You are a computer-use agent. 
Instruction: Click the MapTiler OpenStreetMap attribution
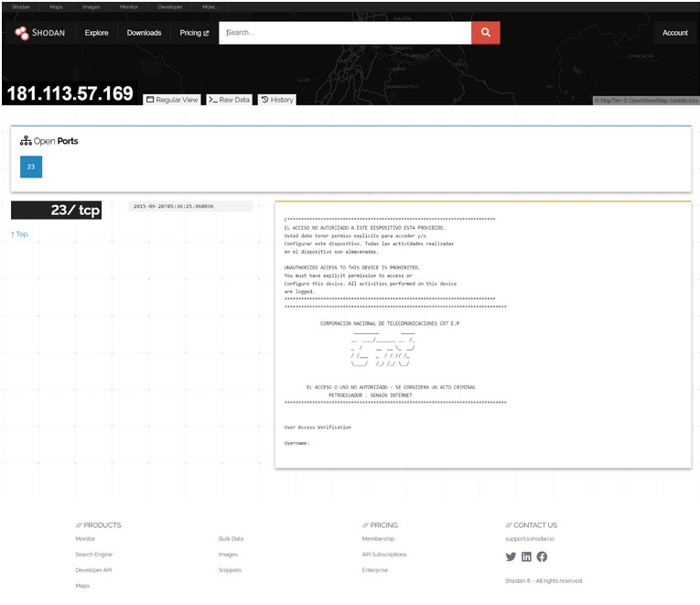pyautogui.click(x=646, y=101)
